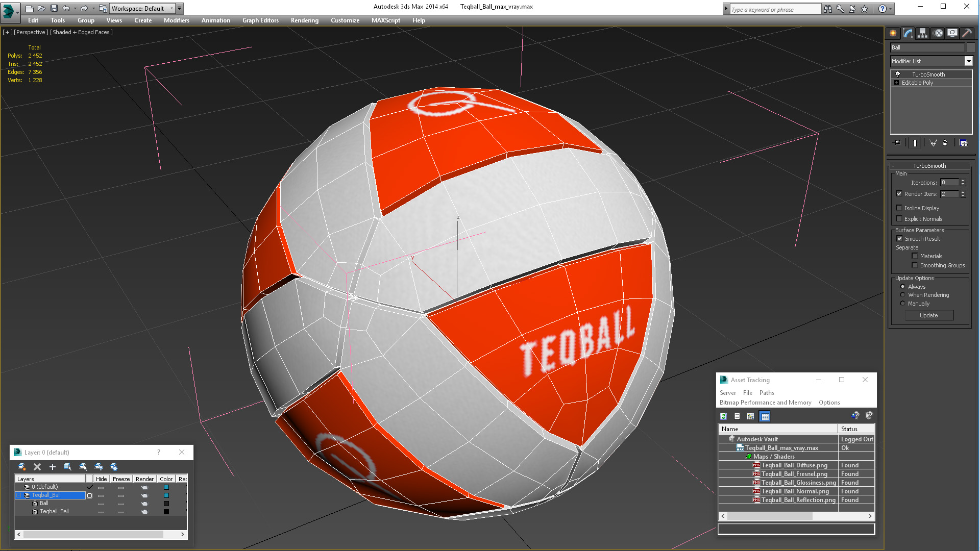Open file folder icon in title toolbar
Image resolution: width=980 pixels, height=551 pixels.
pos(41,8)
